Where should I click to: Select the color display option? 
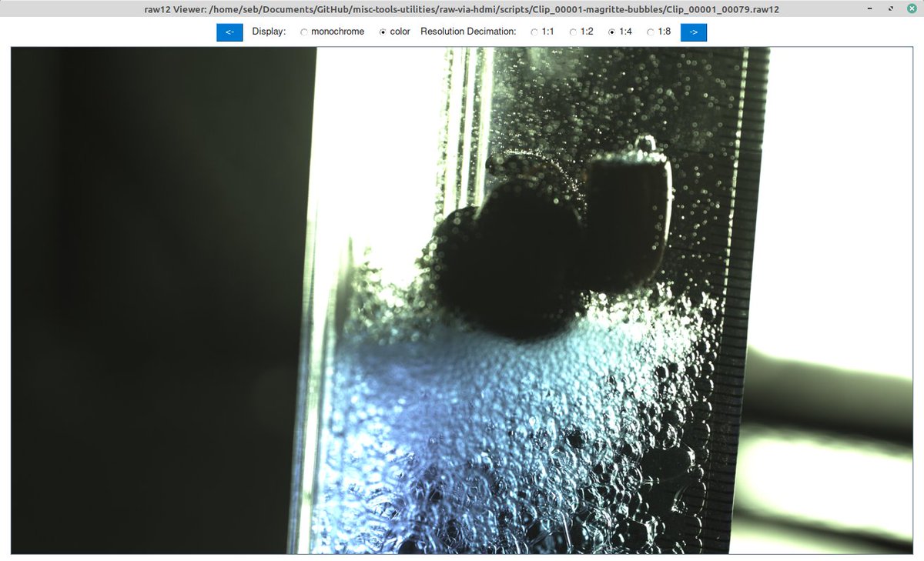(383, 32)
